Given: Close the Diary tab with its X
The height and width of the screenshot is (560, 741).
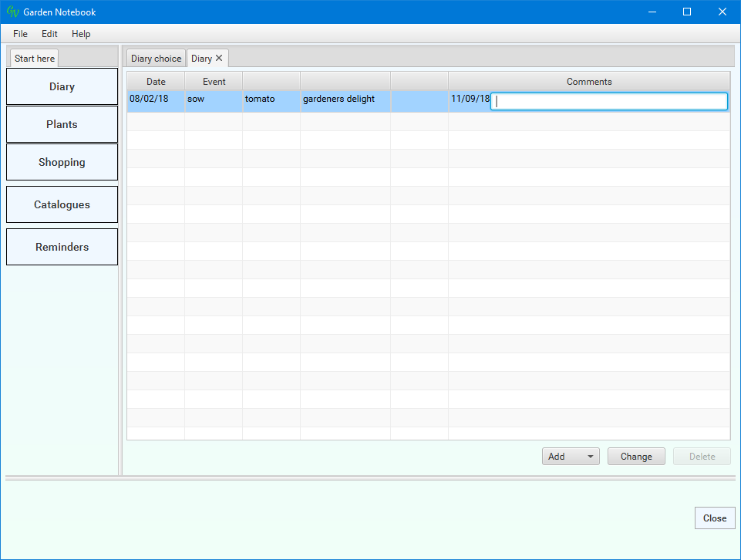Looking at the screenshot, I should 219,58.
